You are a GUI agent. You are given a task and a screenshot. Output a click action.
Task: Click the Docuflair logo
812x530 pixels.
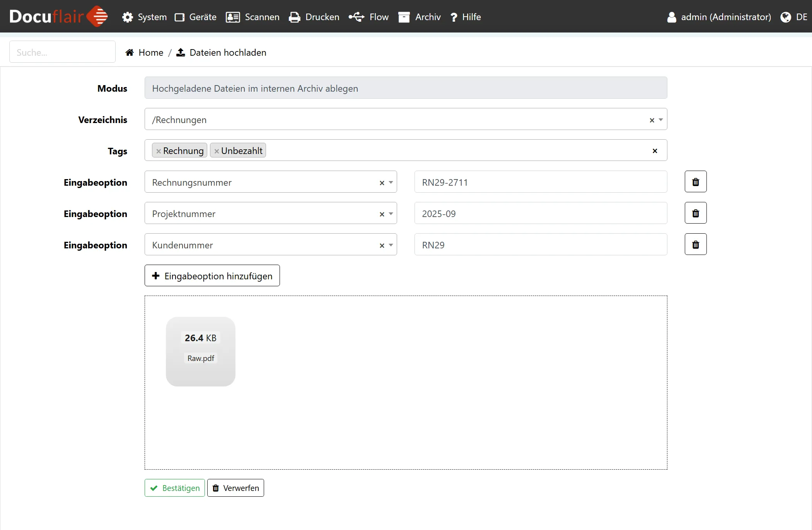click(58, 17)
